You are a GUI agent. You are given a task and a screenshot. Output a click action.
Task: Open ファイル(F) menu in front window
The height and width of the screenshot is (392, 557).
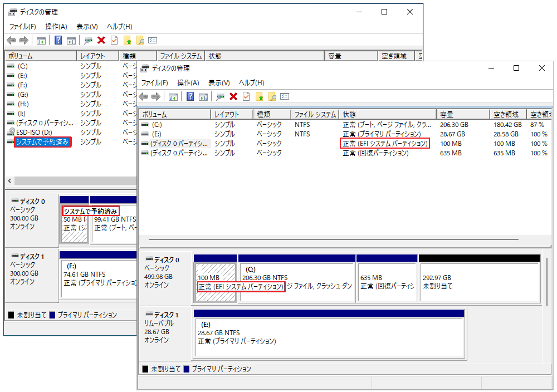154,83
